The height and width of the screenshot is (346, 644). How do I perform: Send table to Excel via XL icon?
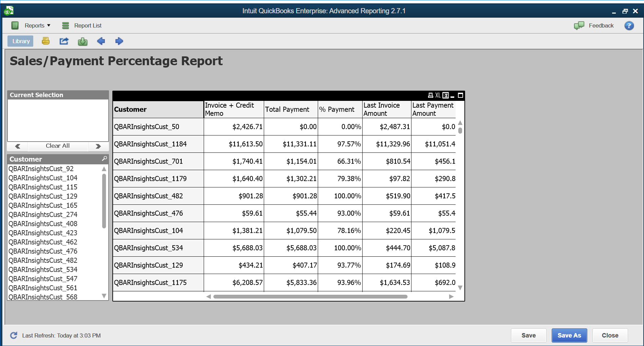(x=438, y=95)
